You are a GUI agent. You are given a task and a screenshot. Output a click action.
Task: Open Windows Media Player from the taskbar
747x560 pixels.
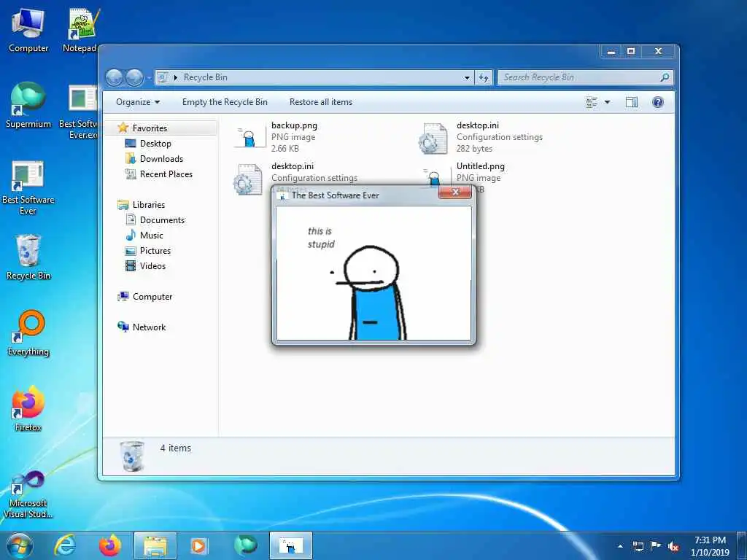click(198, 545)
